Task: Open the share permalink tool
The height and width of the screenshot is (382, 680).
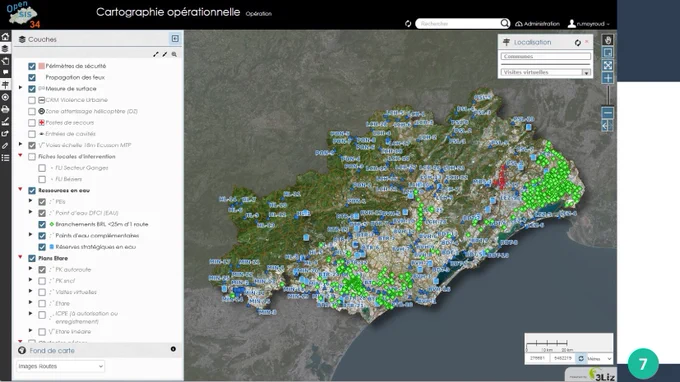Action: (x=5, y=134)
